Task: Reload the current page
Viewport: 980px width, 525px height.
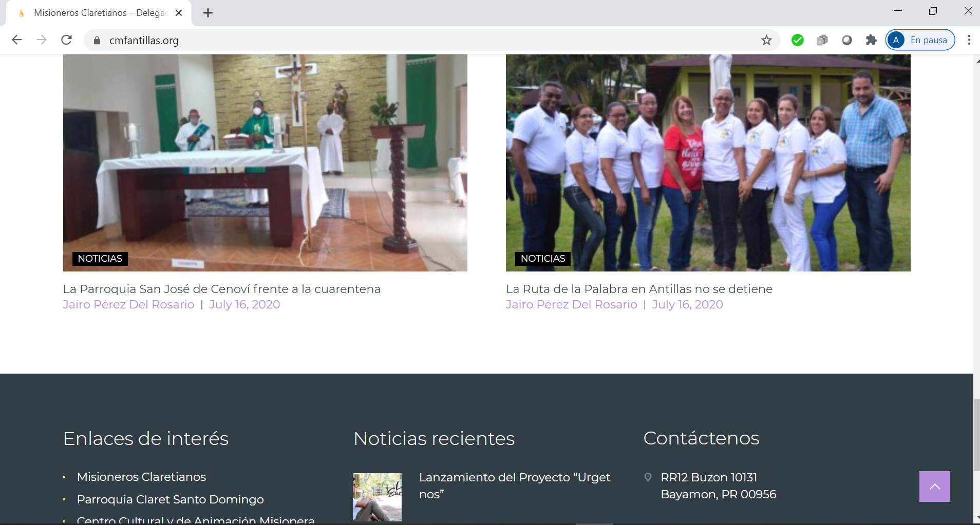Action: click(66, 40)
